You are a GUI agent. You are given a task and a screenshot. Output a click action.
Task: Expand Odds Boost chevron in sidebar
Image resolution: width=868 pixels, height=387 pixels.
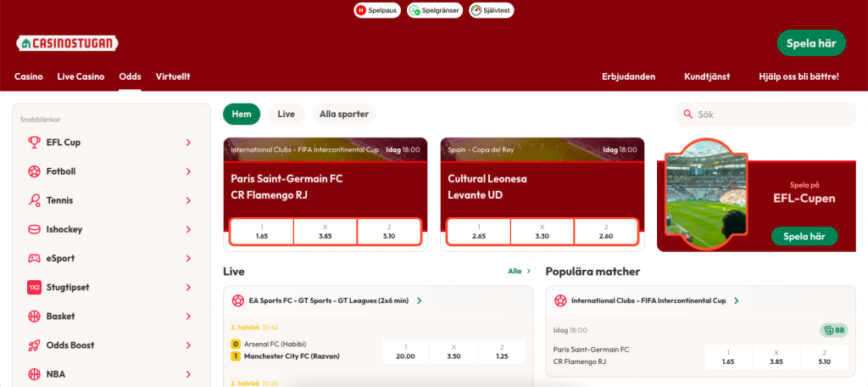[x=188, y=345]
